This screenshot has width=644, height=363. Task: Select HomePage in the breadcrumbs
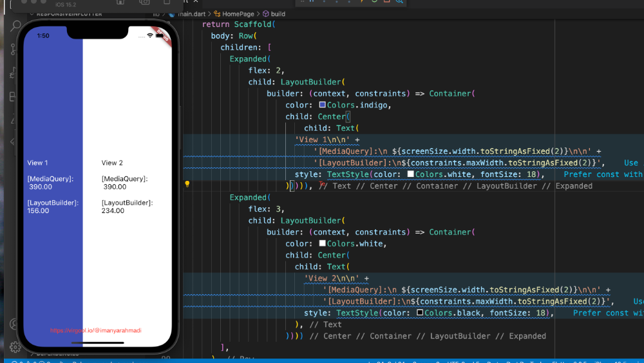point(238,14)
